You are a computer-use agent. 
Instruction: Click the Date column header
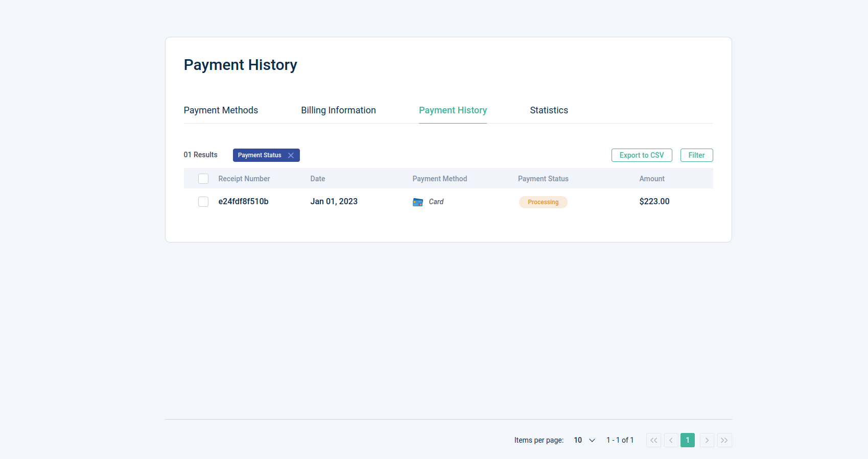pyautogui.click(x=318, y=179)
